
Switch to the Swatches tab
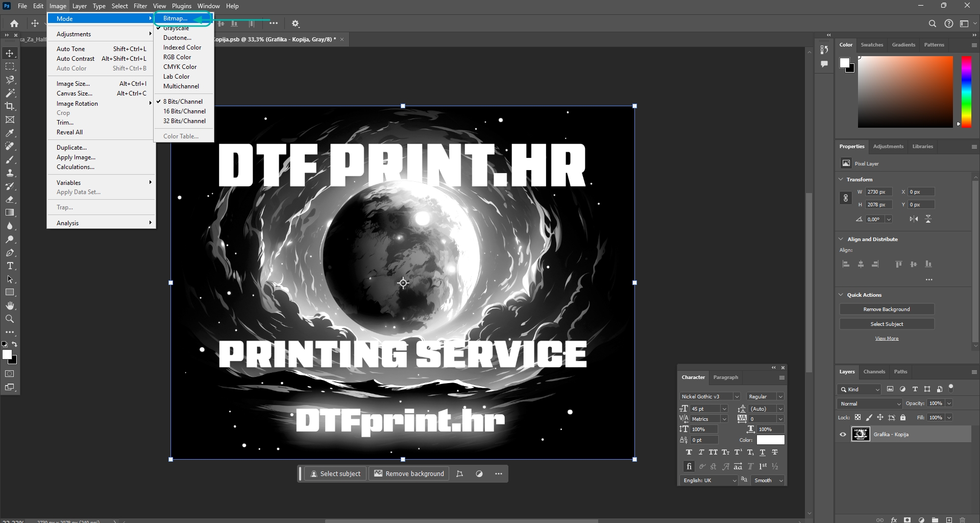(872, 45)
